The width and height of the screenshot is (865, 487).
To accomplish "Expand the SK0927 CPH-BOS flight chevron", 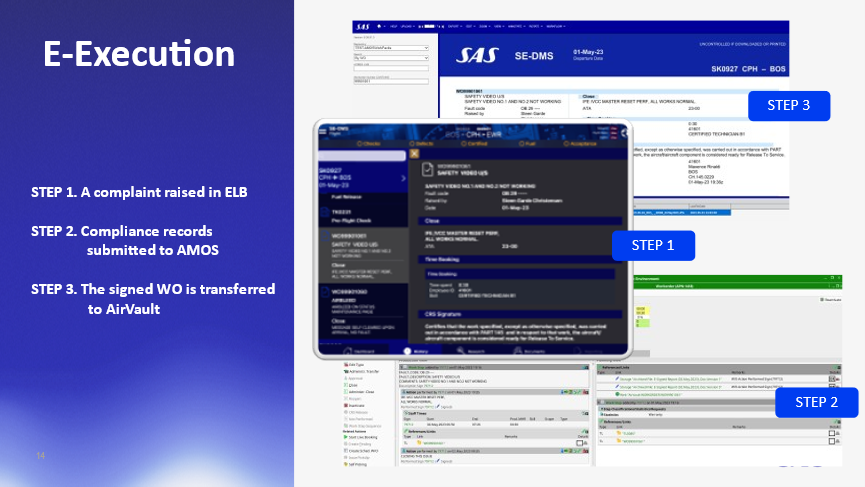I will click(x=403, y=178).
